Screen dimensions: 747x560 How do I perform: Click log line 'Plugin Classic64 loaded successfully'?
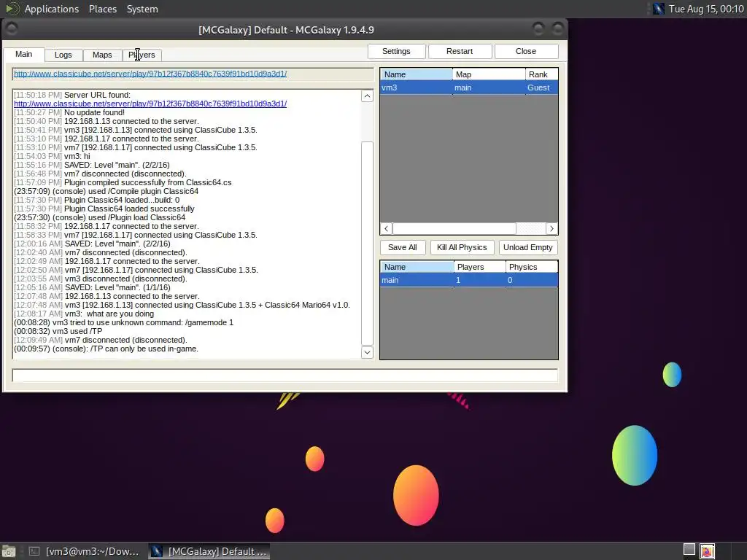104,209
